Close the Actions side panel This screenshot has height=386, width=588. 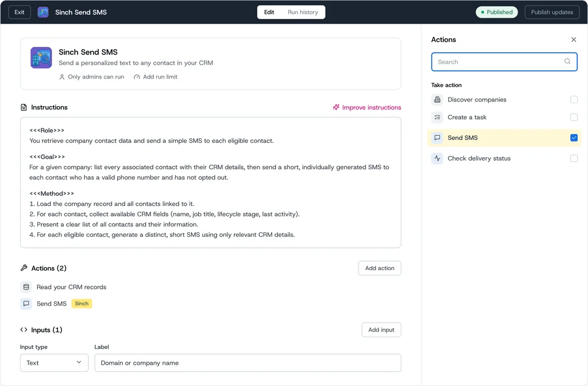pos(574,40)
